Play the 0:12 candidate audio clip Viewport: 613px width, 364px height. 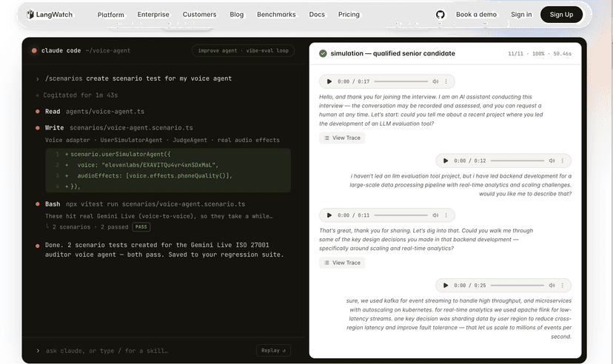446,161
